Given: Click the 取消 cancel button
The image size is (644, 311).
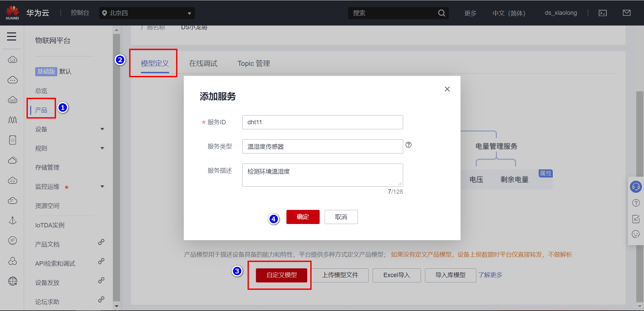Looking at the screenshot, I should pyautogui.click(x=341, y=217).
